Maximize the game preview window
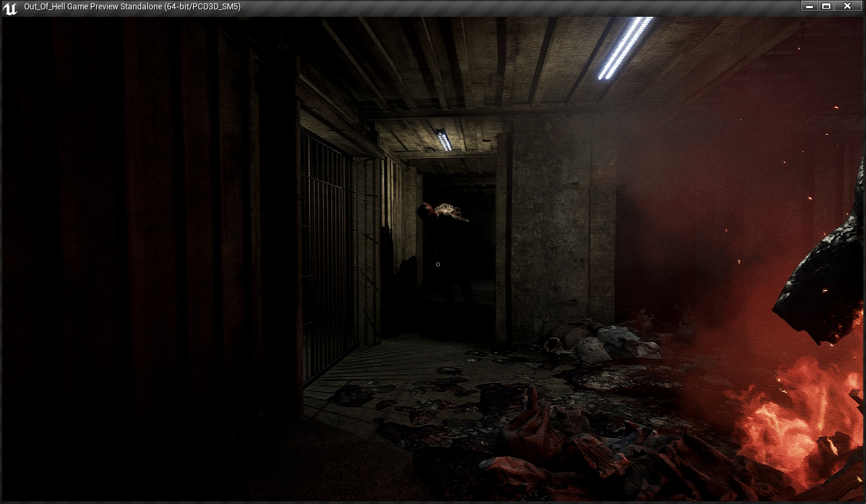 tap(827, 6)
